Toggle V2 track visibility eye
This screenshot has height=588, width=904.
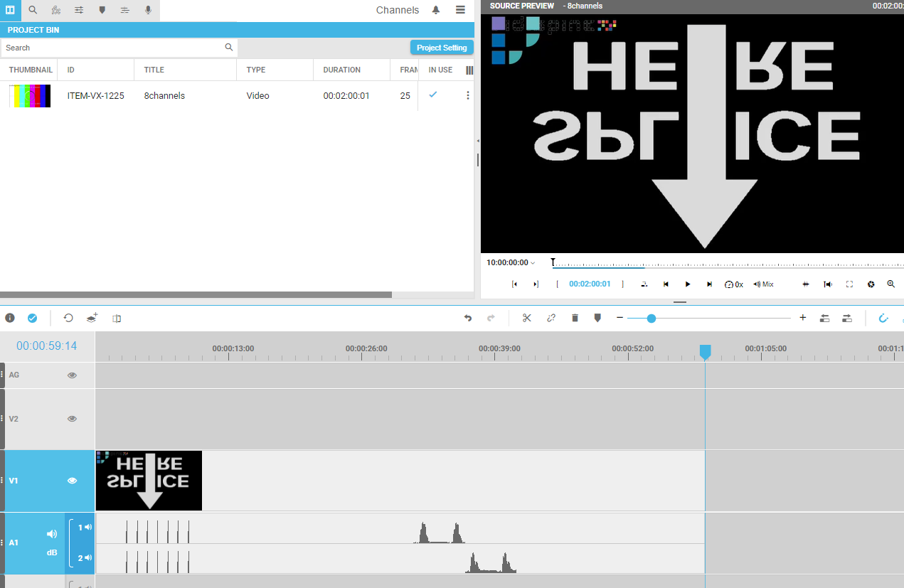coord(72,419)
